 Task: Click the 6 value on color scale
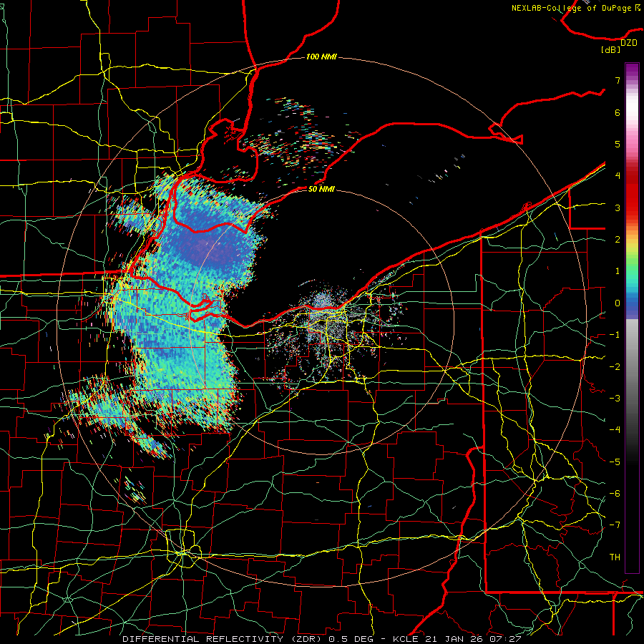point(618,112)
